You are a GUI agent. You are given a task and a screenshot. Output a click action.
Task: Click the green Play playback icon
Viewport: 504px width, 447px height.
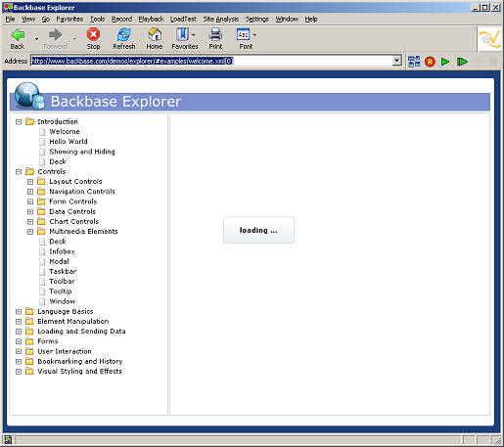(445, 62)
